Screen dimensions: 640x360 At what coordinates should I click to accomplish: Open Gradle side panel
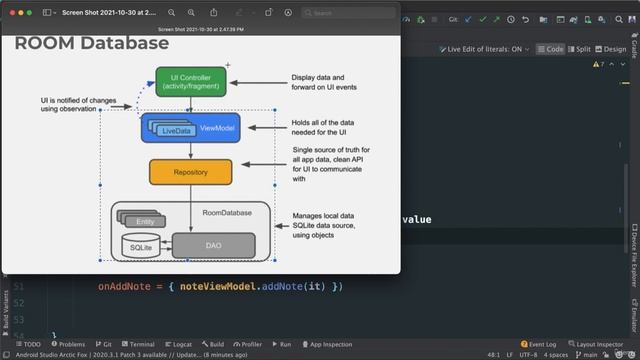(x=634, y=46)
